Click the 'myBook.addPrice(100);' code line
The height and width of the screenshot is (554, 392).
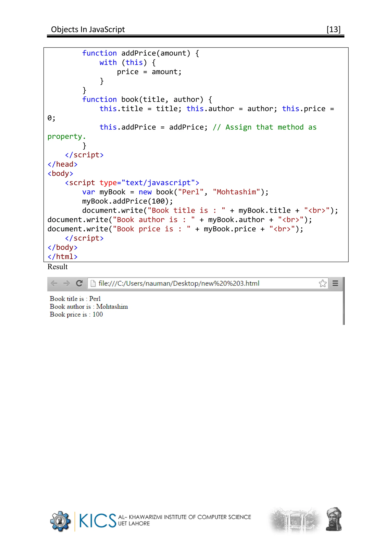[x=127, y=201]
